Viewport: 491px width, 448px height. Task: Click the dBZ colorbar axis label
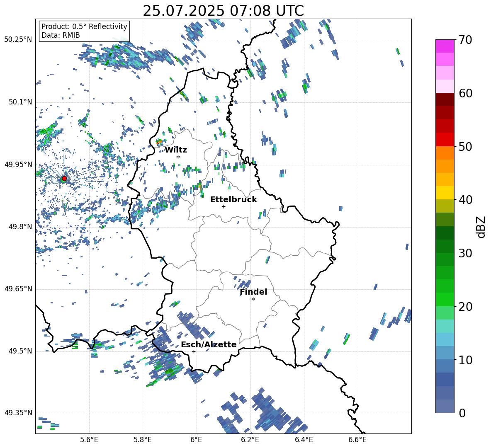point(481,227)
